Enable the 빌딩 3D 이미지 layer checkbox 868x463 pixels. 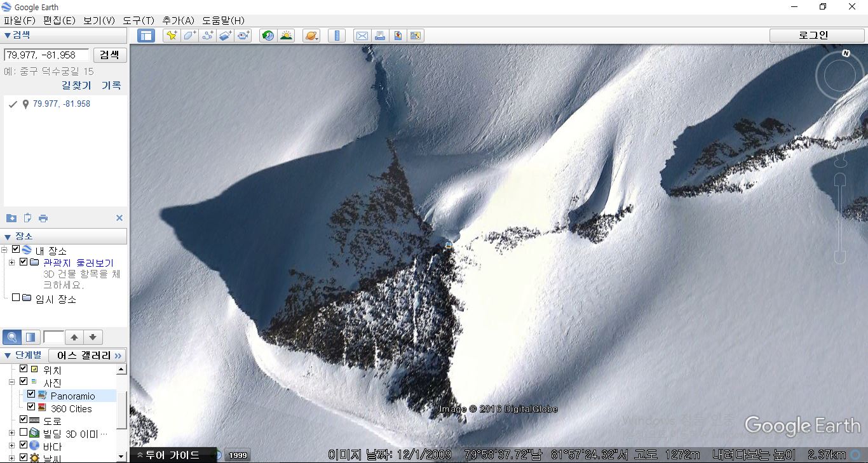(24, 433)
